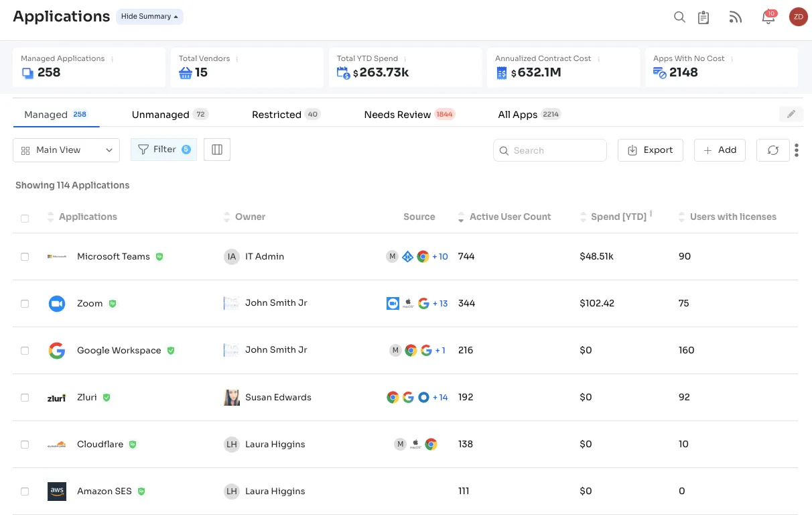Focus the Search input field
Screen dimensions: 812x515
click(550, 150)
